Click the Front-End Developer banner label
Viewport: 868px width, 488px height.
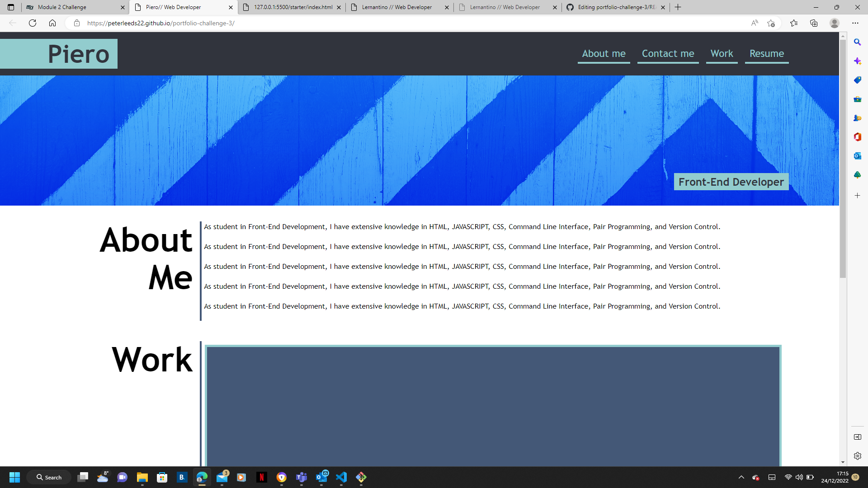click(x=731, y=182)
